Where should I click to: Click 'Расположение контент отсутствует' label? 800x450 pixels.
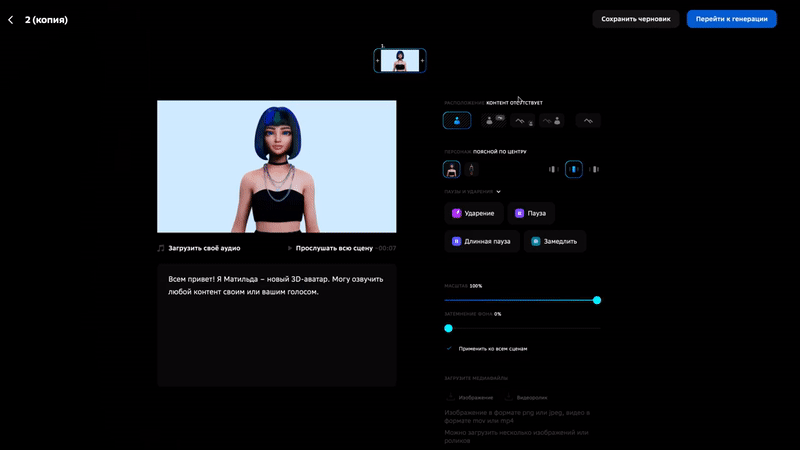(493, 103)
